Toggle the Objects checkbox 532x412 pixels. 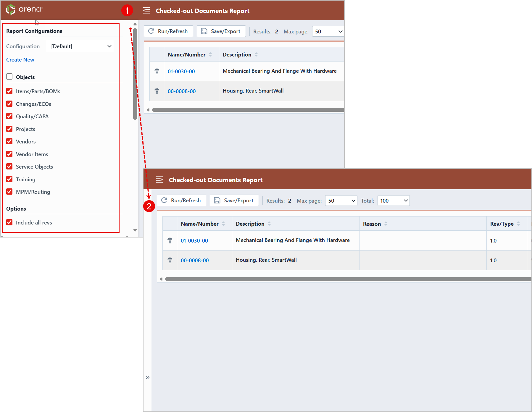(9, 77)
